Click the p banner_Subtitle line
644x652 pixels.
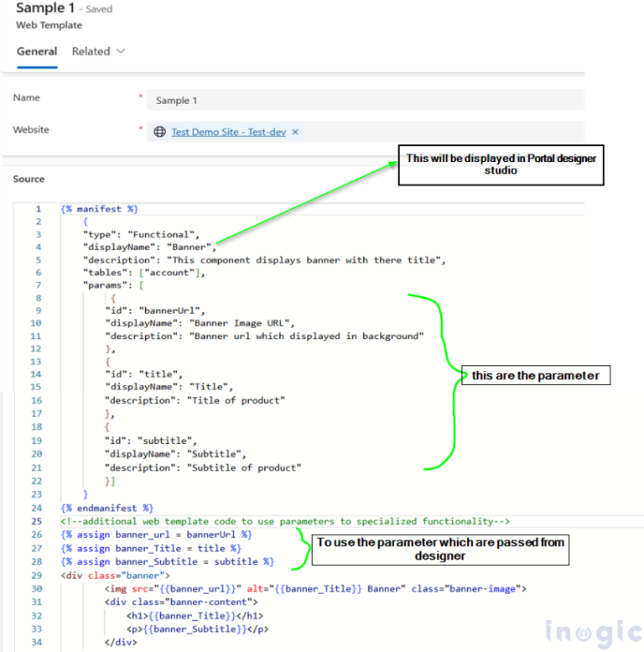pos(198,629)
